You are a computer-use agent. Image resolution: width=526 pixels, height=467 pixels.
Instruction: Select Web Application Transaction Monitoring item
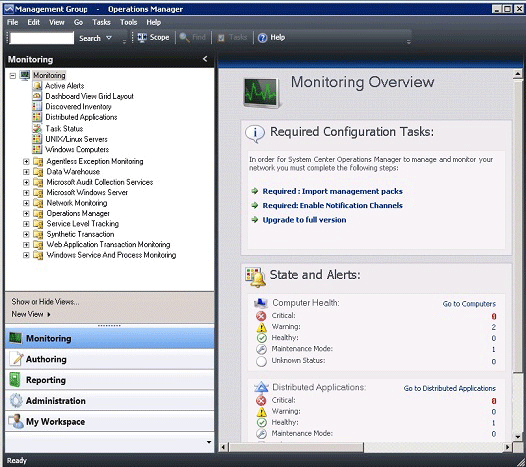(x=108, y=245)
